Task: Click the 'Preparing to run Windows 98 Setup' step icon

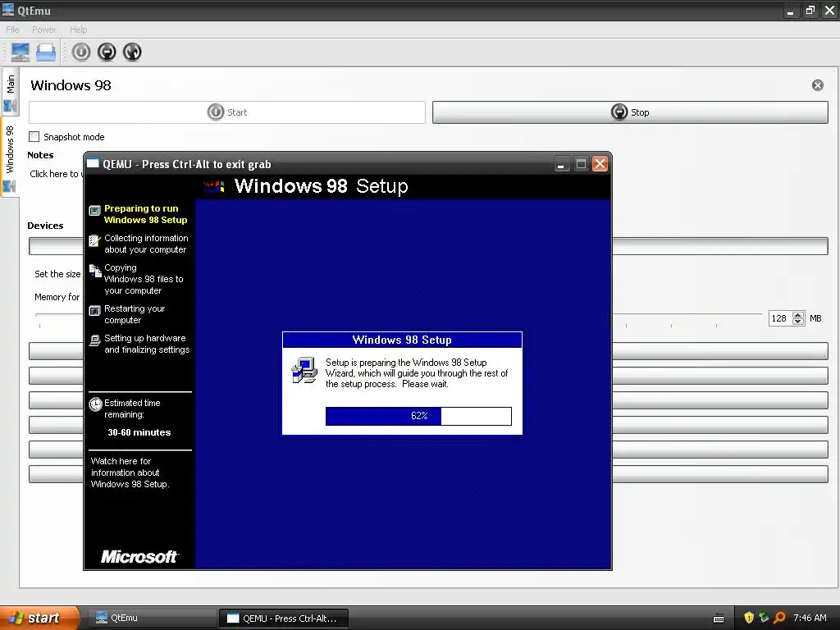Action: 95,211
